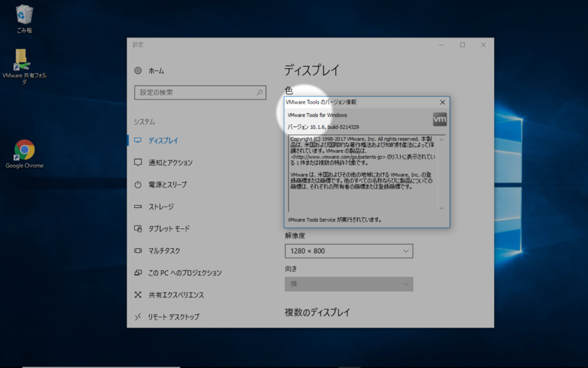Viewport: 588px width, 368px height.
Task: Click scroll-up arrow in copyright text box
Action: [x=442, y=139]
